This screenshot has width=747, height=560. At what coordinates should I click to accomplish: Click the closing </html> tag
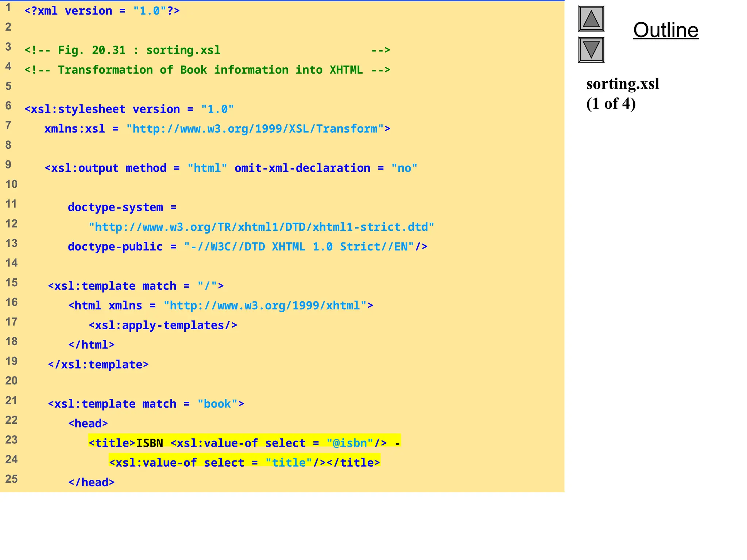coord(92,345)
